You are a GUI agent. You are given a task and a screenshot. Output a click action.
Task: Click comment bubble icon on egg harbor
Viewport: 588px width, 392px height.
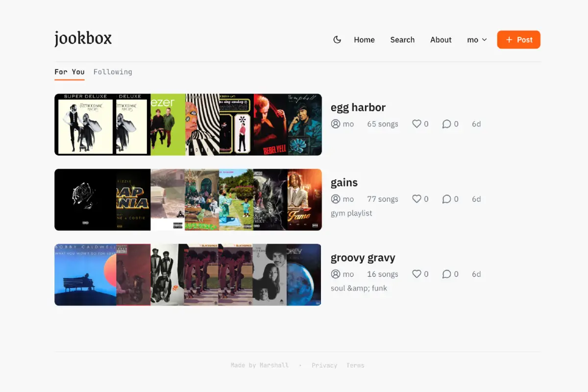click(x=446, y=124)
